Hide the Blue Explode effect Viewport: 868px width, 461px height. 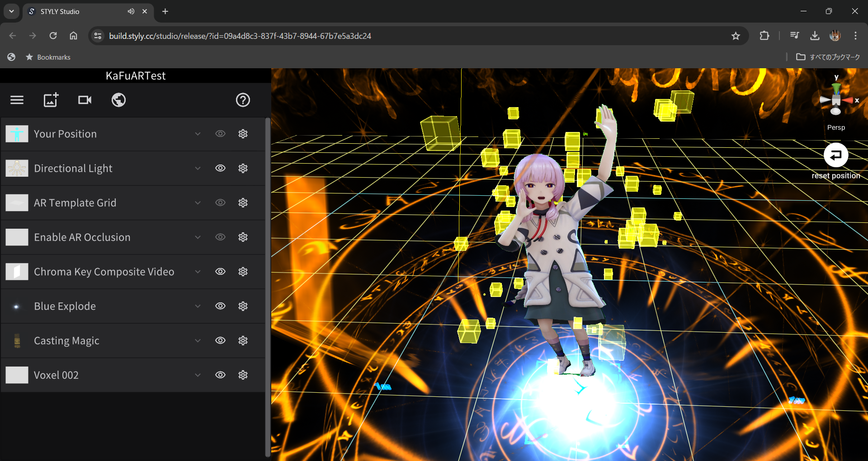coord(220,306)
